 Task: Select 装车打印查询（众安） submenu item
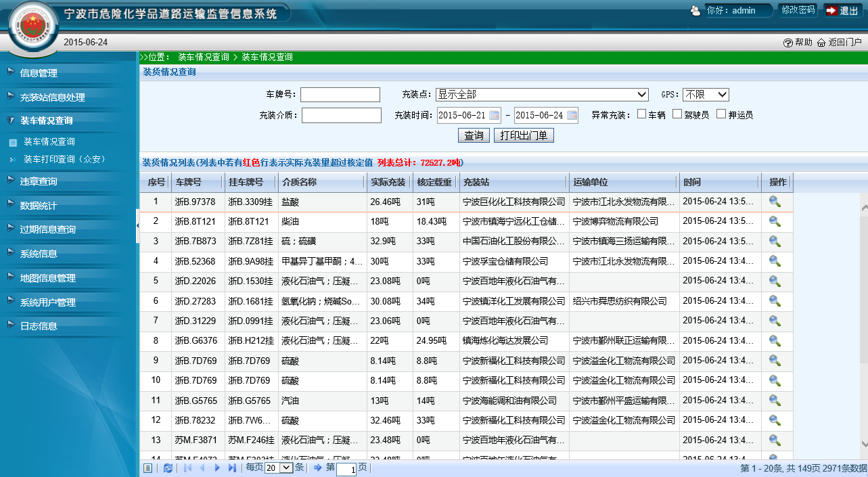[x=65, y=160]
